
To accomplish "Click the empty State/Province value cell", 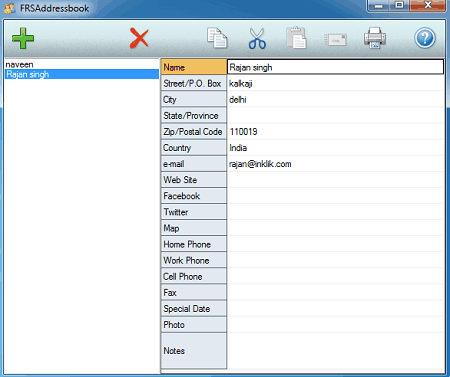I will pyautogui.click(x=335, y=115).
